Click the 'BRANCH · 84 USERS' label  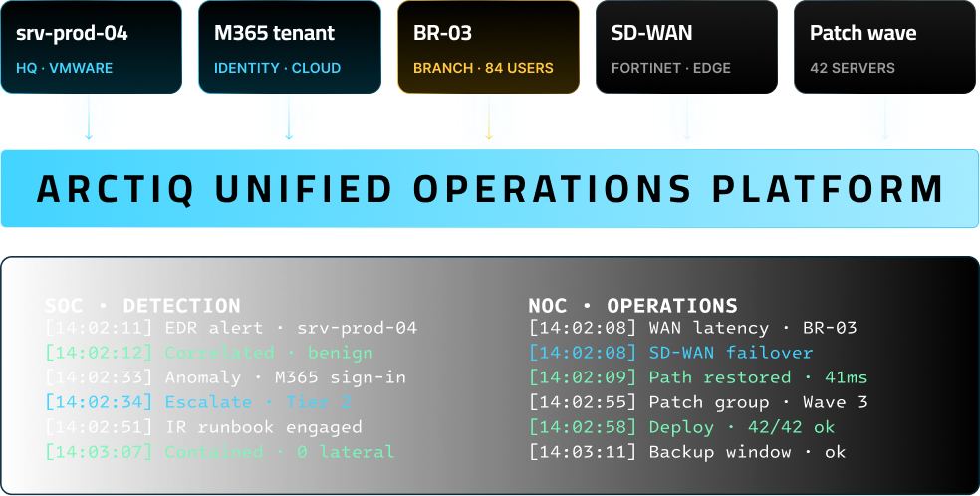[x=483, y=68]
